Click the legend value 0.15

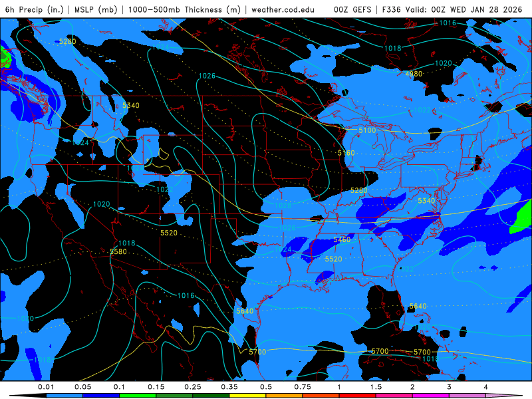pyautogui.click(x=156, y=387)
